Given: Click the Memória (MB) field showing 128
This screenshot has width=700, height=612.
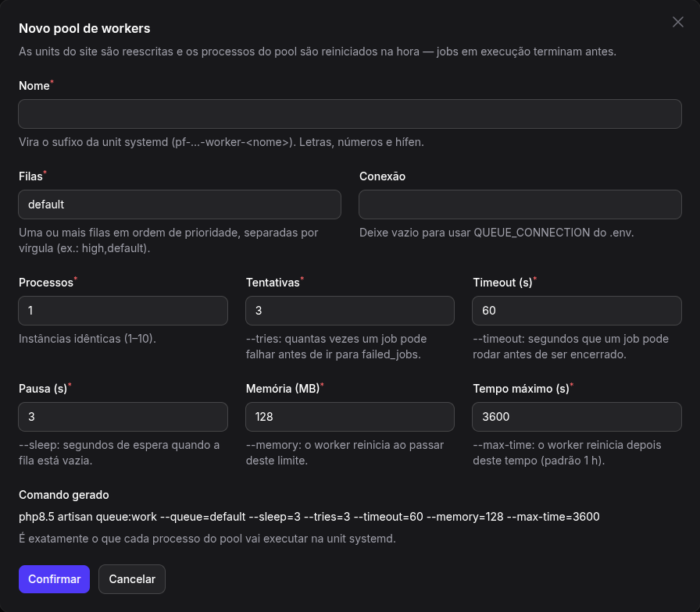Looking at the screenshot, I should pos(349,417).
